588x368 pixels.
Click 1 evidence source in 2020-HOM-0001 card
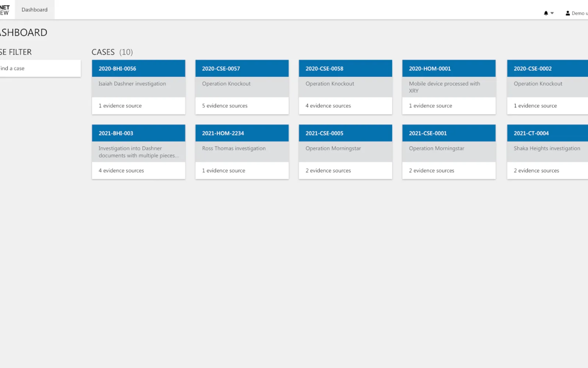pyautogui.click(x=430, y=106)
